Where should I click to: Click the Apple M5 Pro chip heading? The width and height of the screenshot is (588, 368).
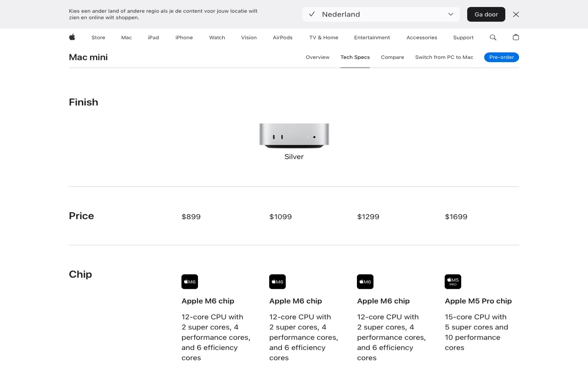pyautogui.click(x=478, y=301)
